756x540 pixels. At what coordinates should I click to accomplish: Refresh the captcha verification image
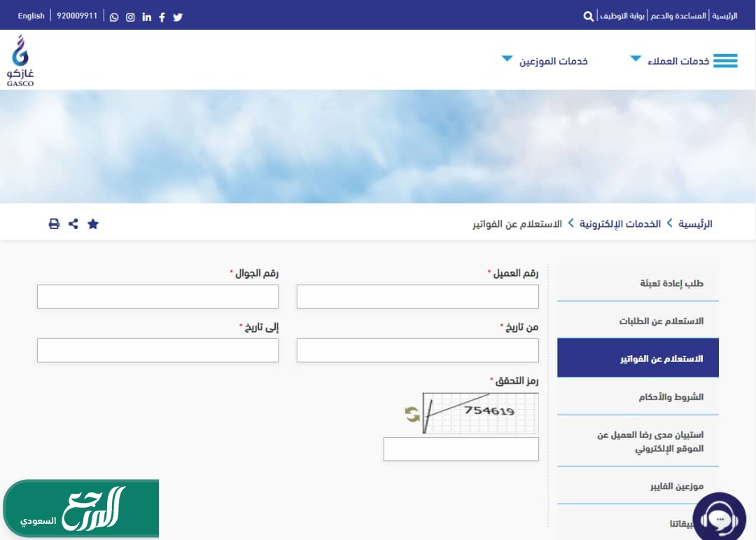pos(412,415)
